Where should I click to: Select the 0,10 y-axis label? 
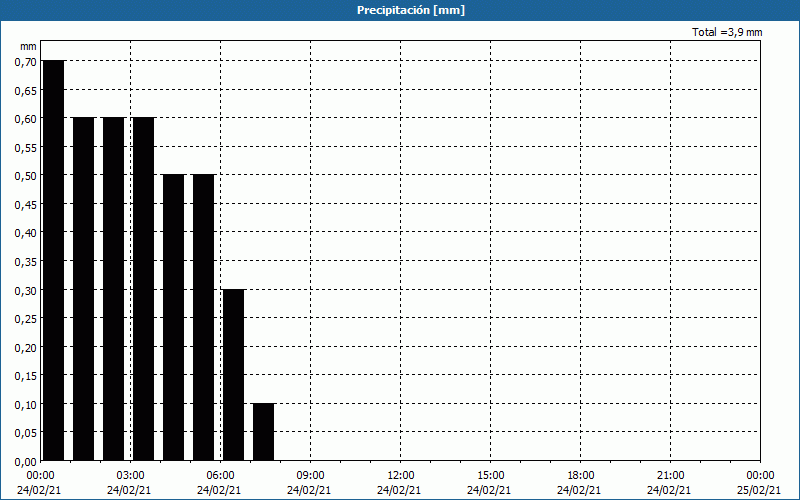tap(26, 405)
